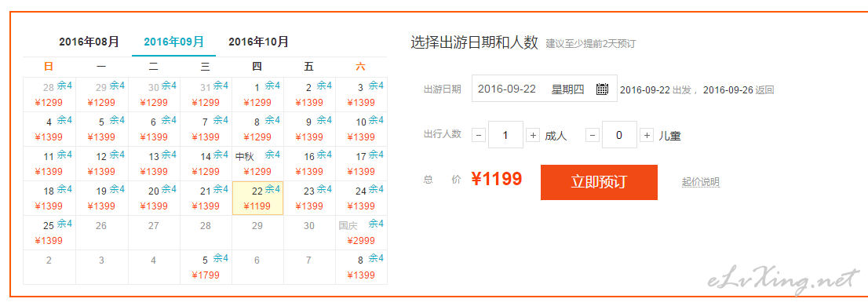The width and height of the screenshot is (868, 306).
Task: Pick August 28 priced ¥1299
Action: [x=49, y=95]
